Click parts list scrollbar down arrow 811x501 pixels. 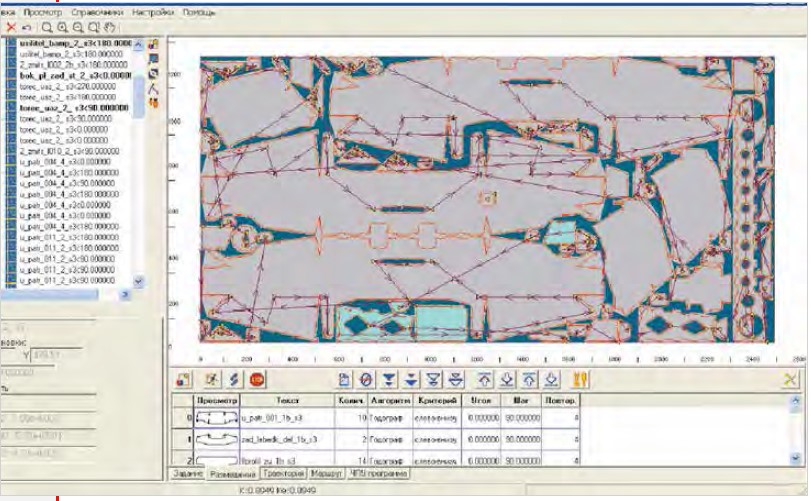point(139,282)
